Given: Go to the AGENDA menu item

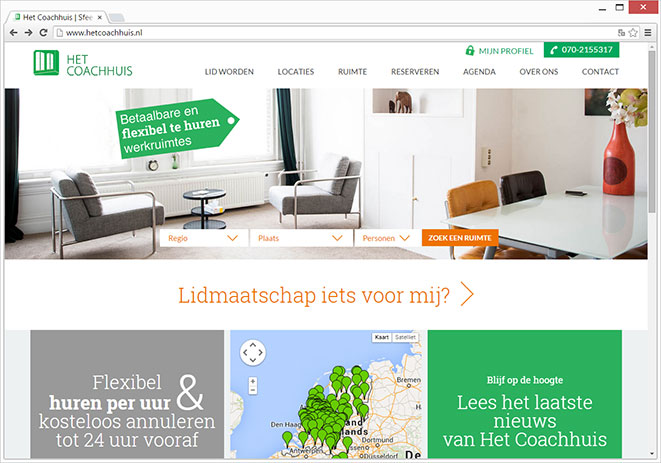Looking at the screenshot, I should 479,72.
